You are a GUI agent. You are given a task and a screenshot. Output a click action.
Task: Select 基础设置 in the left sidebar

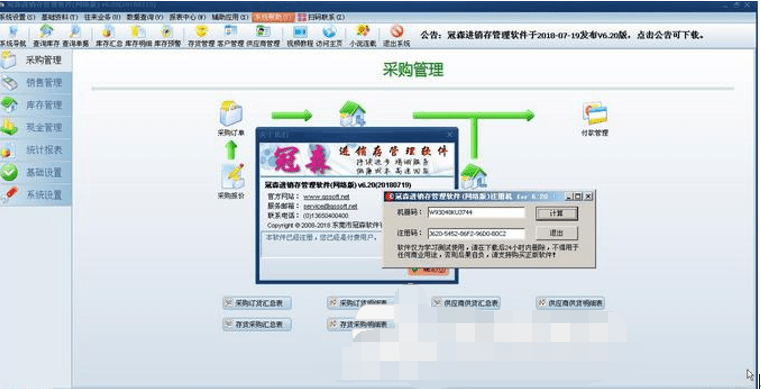[x=36, y=172]
